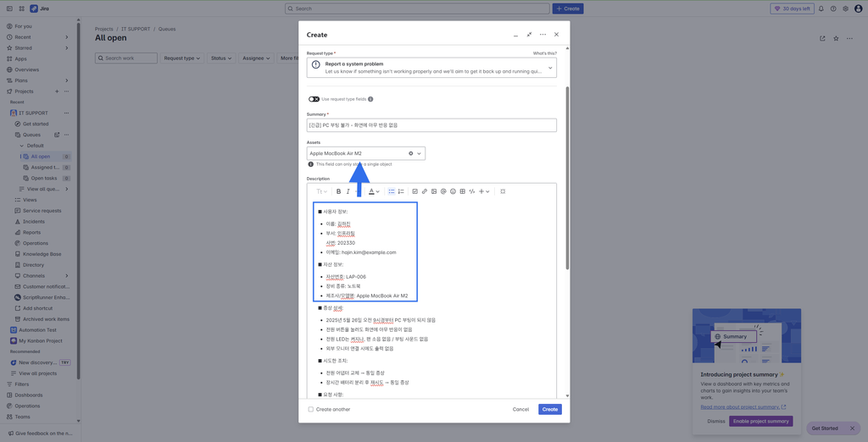Viewport: 868px width, 442px height.
Task: Dismiss the project summary card
Action: (x=715, y=421)
